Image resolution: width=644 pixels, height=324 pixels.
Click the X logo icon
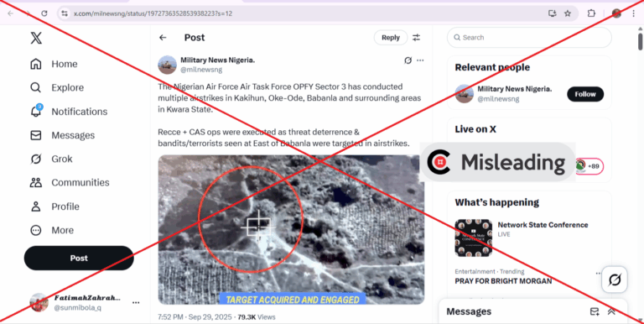point(36,38)
